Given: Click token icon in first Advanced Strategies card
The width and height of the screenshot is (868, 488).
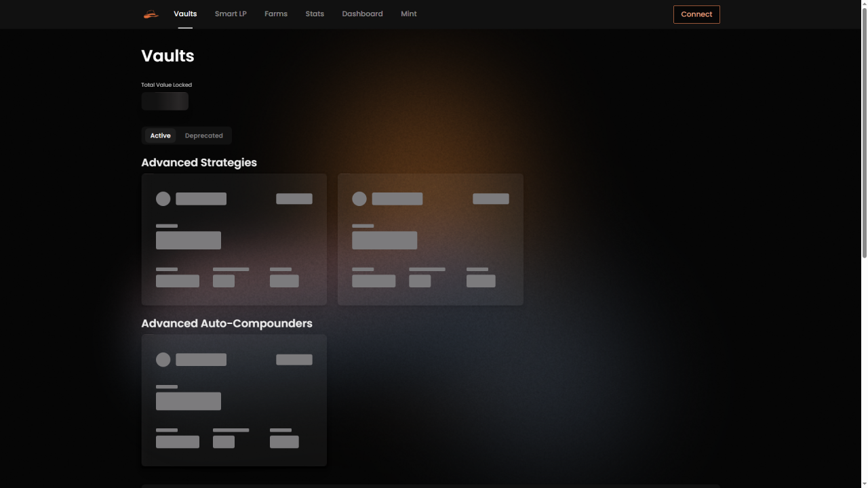Looking at the screenshot, I should [x=163, y=199].
